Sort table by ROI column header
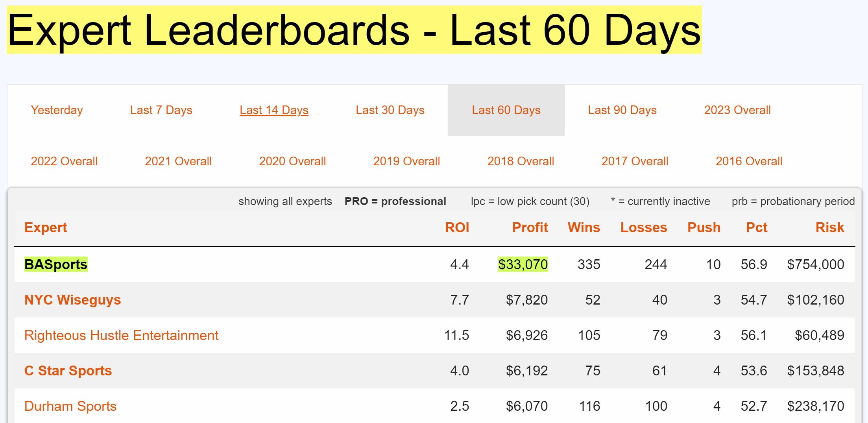868x423 pixels. pos(457,227)
